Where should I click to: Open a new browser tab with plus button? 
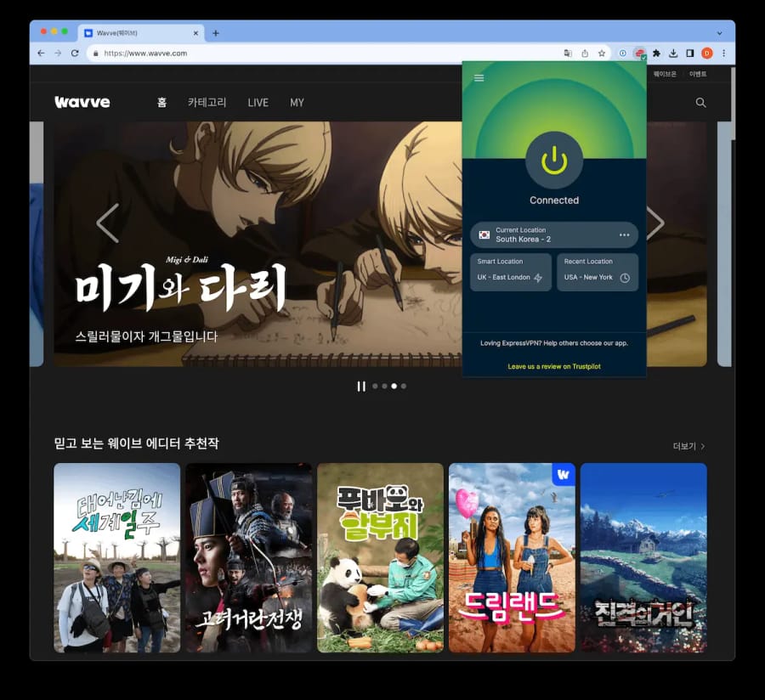216,33
